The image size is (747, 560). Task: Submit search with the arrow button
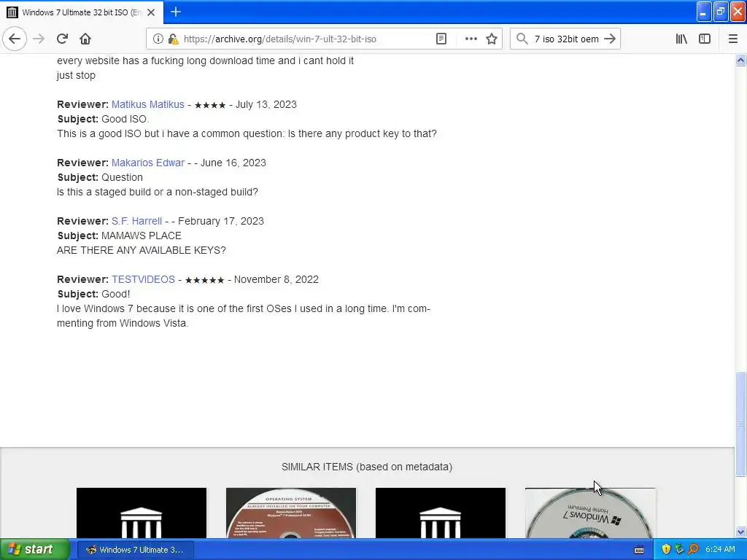610,39
